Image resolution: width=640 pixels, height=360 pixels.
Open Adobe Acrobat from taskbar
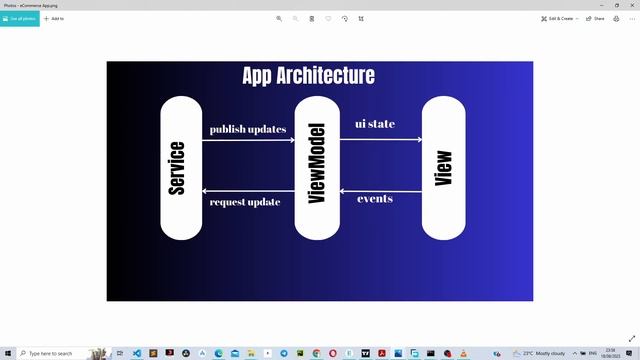(382, 353)
